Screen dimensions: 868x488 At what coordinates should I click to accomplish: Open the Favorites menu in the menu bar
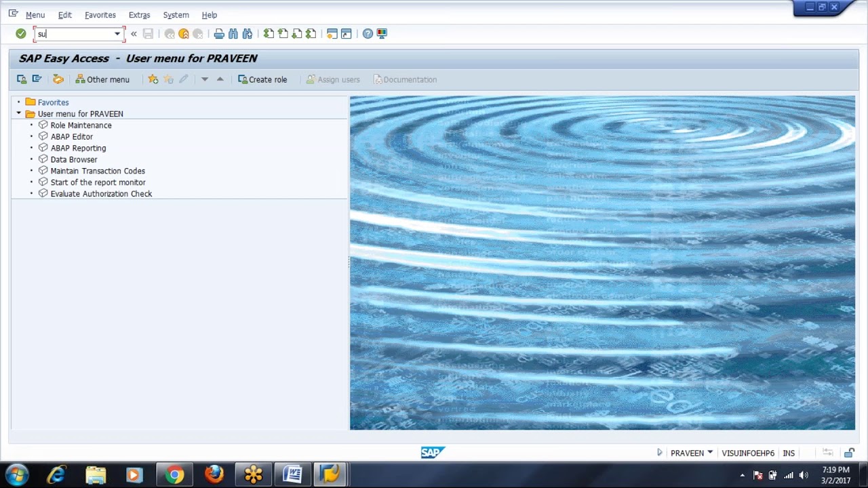pyautogui.click(x=100, y=15)
